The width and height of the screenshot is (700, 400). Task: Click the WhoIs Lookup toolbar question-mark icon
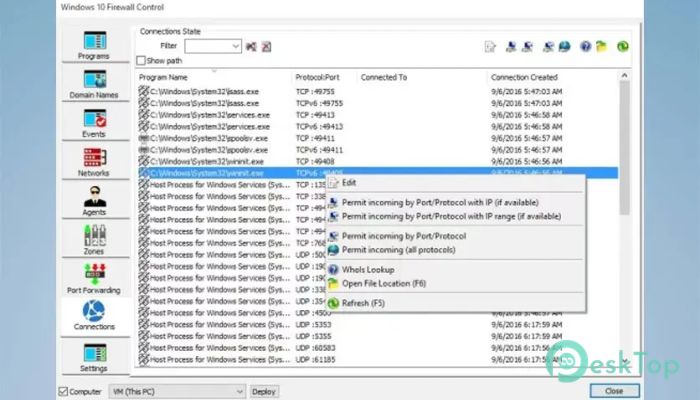pos(586,46)
